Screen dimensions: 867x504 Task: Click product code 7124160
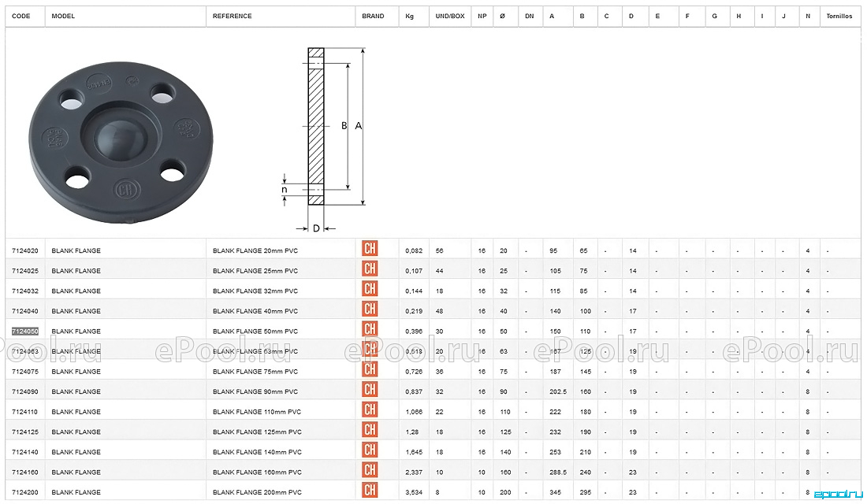25,472
